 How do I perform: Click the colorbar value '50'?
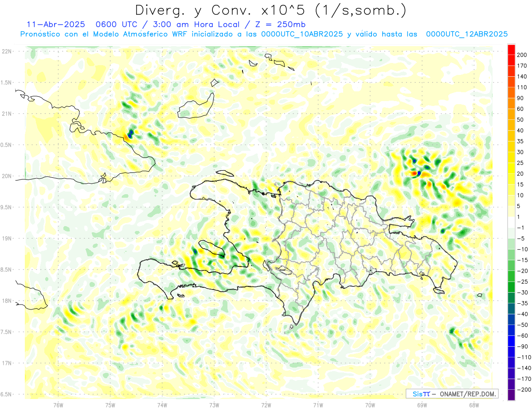tap(521, 120)
